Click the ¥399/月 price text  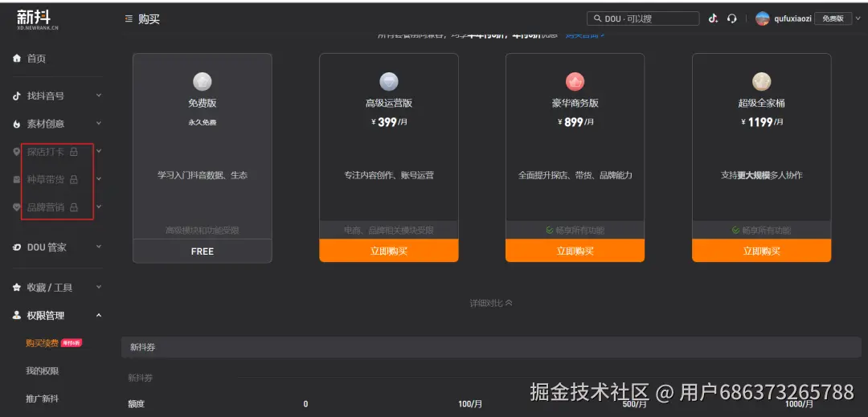click(x=389, y=122)
